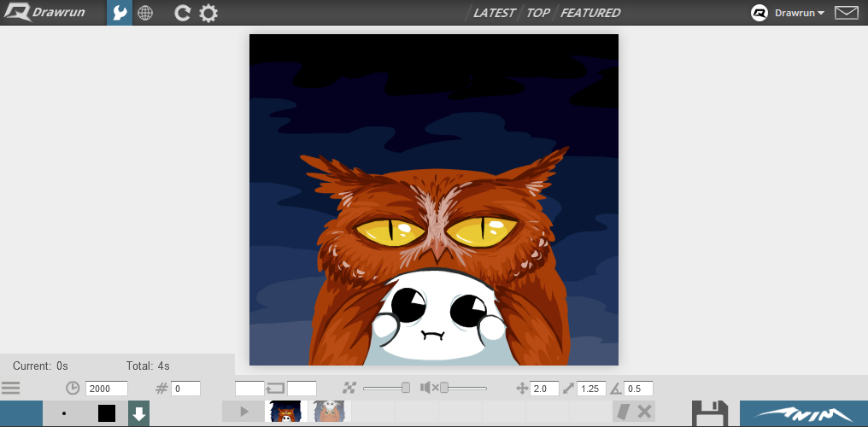Screen dimensions: 868x427
Task: Go to the LATEST tab
Action: point(494,13)
